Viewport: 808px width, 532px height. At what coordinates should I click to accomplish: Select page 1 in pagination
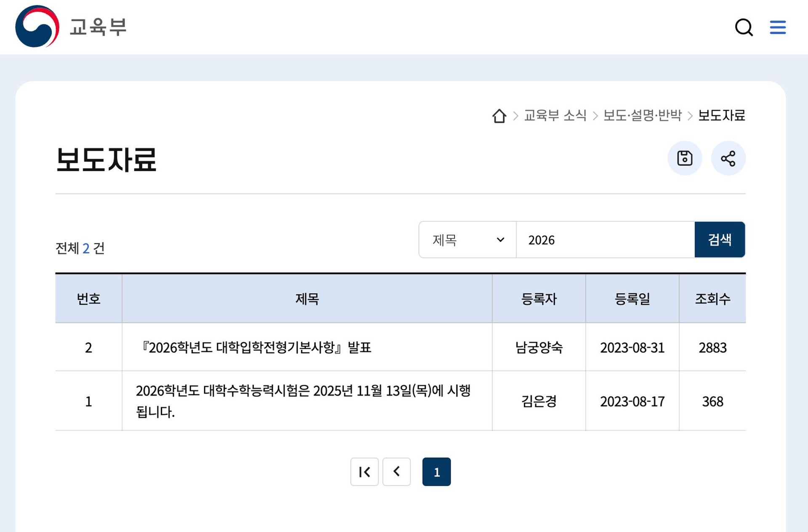[x=436, y=472]
